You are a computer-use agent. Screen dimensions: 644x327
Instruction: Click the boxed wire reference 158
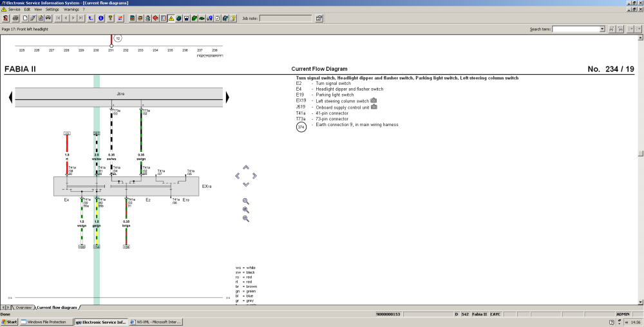click(x=126, y=247)
